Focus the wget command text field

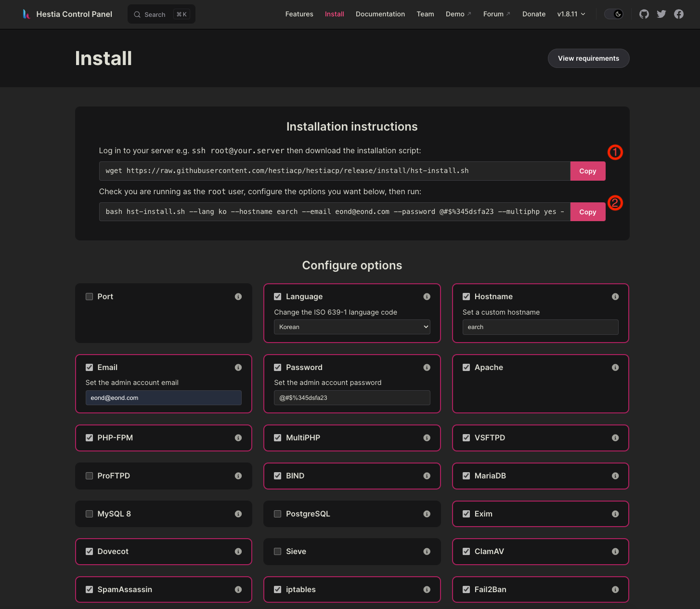335,171
